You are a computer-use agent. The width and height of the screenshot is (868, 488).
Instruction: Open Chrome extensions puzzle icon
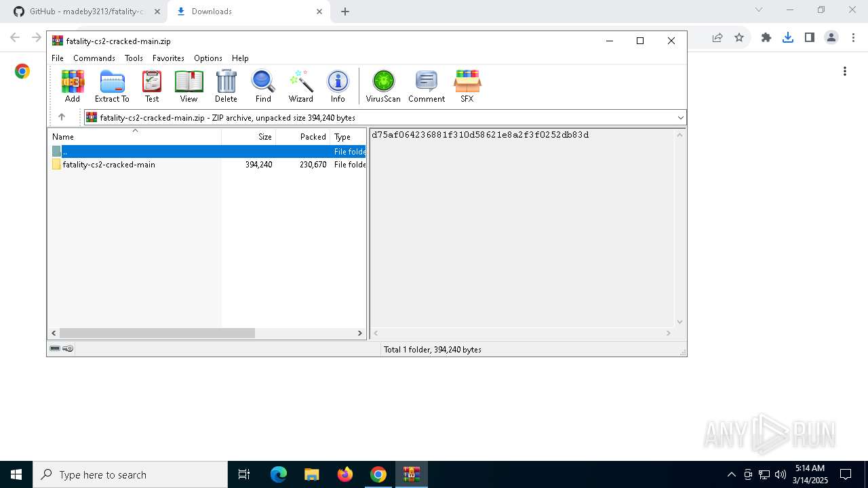coord(766,37)
